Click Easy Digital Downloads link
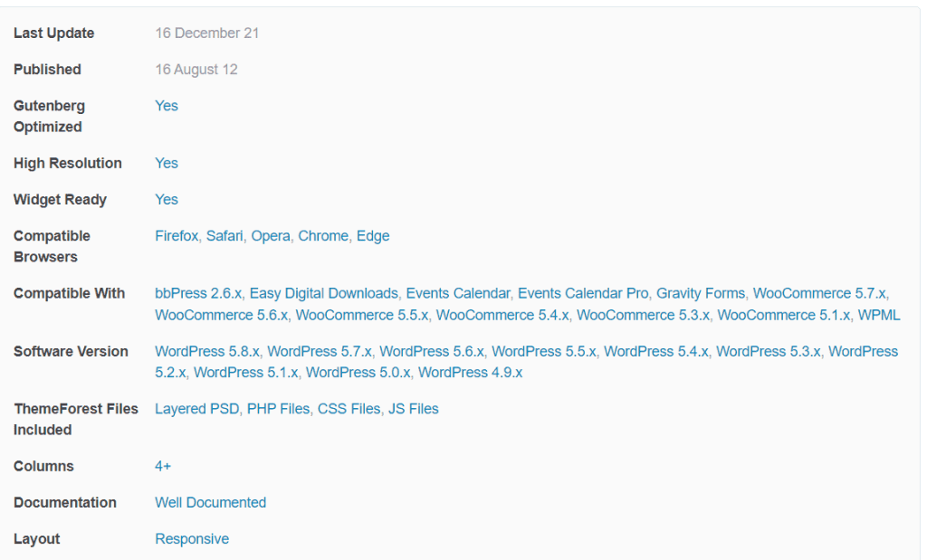 coord(323,294)
